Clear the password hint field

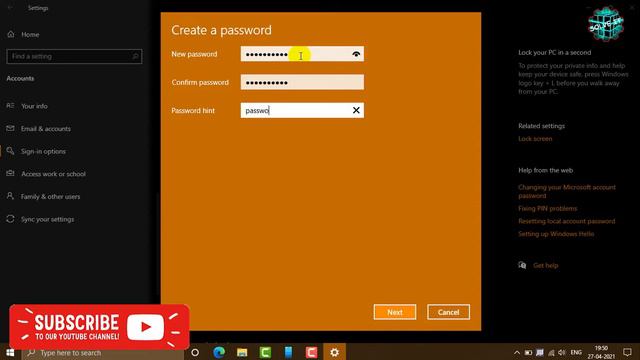pyautogui.click(x=356, y=110)
